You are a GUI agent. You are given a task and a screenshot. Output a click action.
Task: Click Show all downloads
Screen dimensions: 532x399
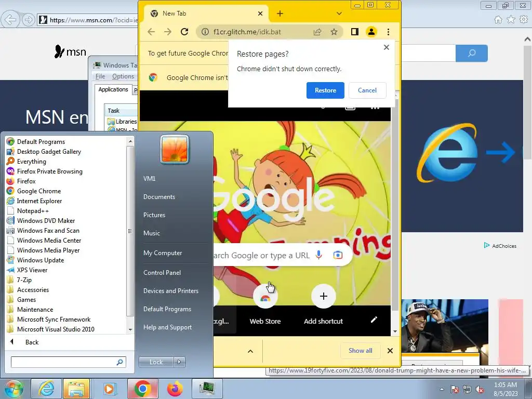tap(361, 351)
